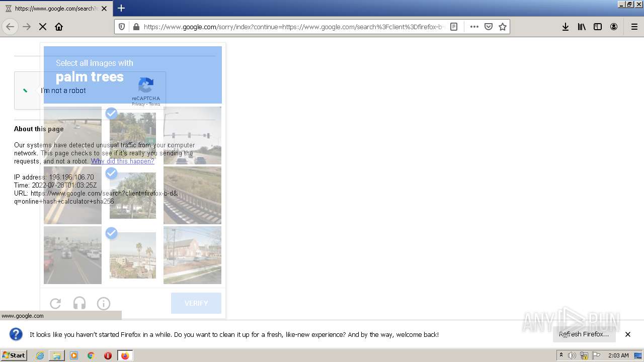Open the Firefox hamburger menu
The image size is (644, 362).
coord(634,27)
